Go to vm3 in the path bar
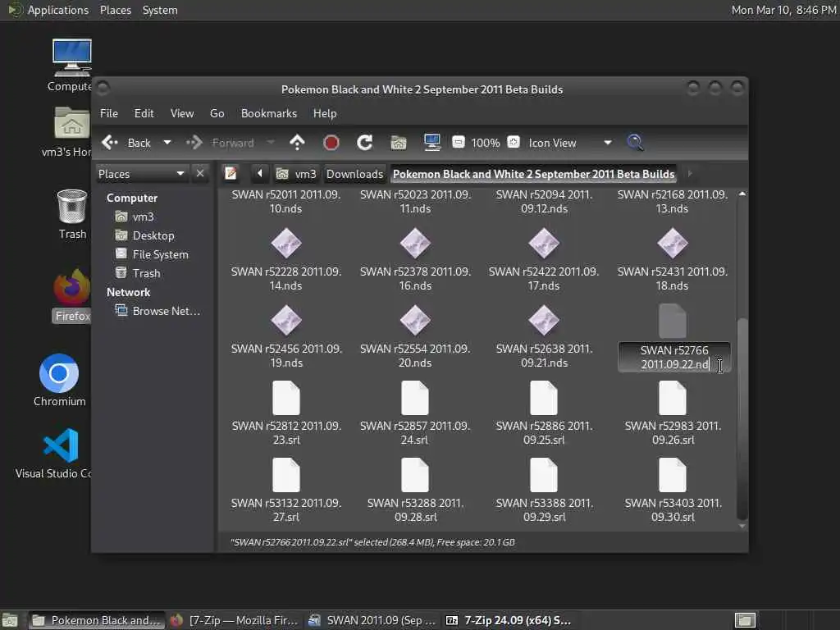The height and width of the screenshot is (630, 840). click(296, 174)
